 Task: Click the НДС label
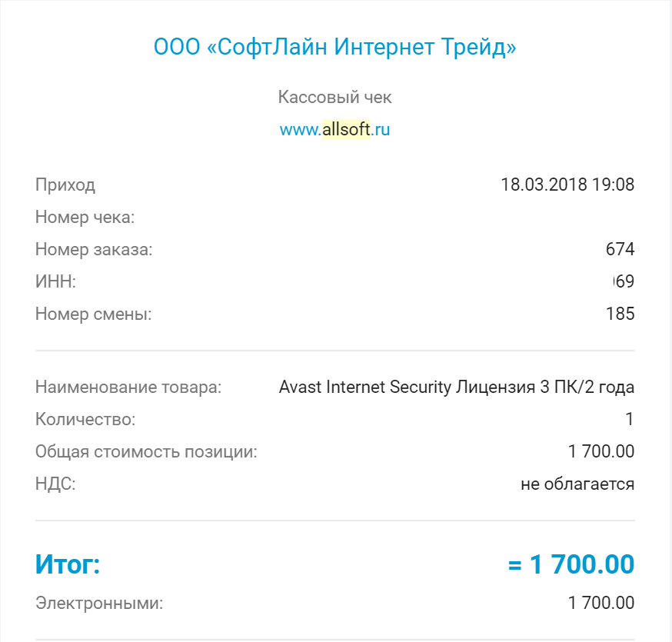click(55, 484)
